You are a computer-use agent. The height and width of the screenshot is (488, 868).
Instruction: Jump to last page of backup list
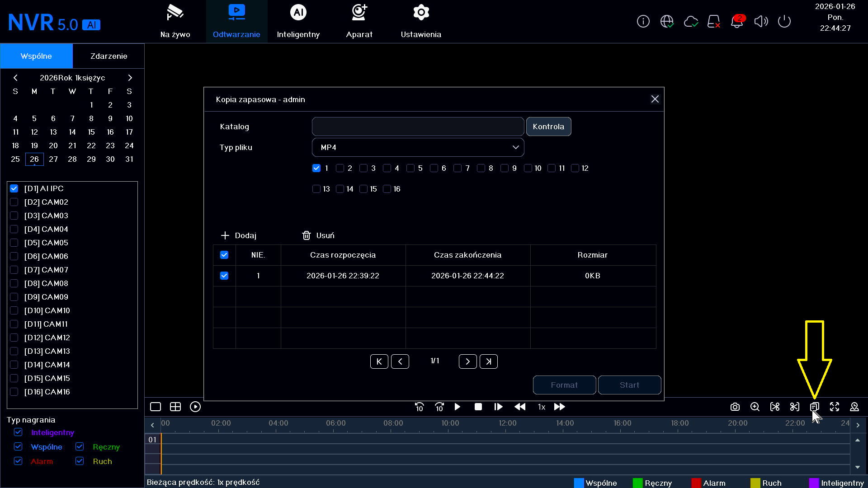[489, 361]
